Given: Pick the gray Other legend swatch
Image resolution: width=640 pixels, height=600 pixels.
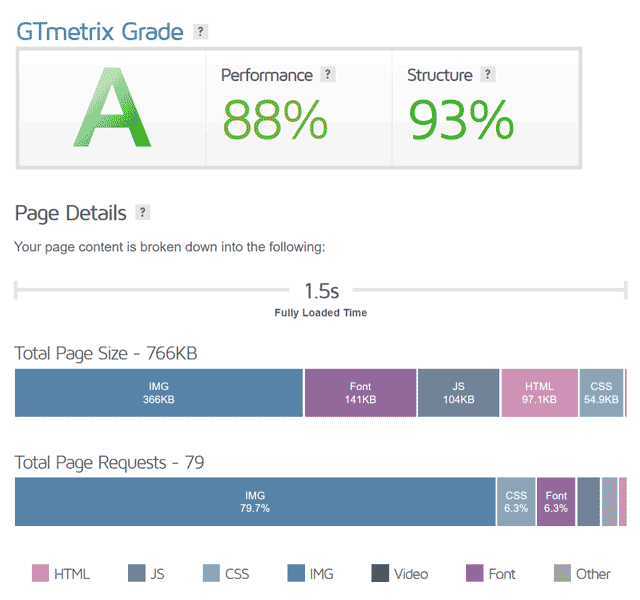Looking at the screenshot, I should click(562, 573).
